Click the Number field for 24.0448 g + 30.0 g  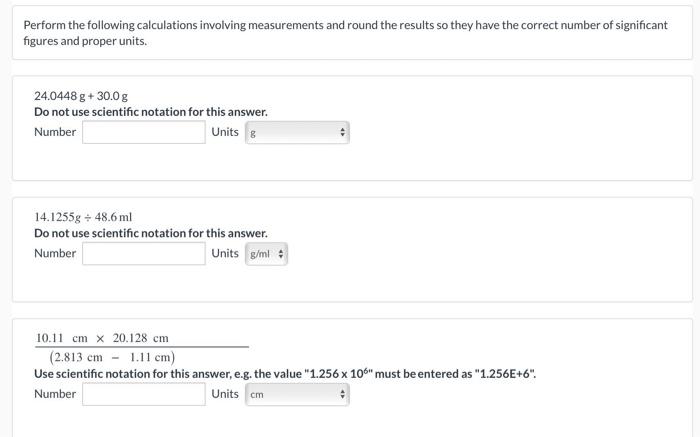144,132
